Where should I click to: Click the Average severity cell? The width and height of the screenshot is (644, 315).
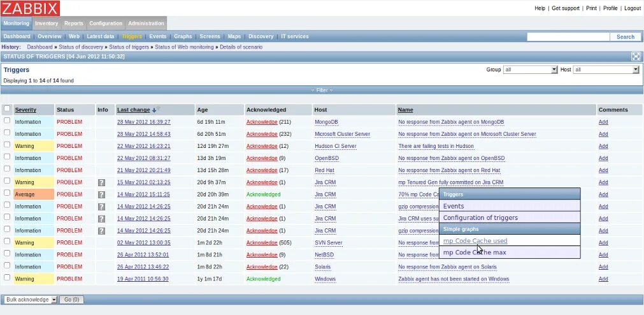coord(34,194)
